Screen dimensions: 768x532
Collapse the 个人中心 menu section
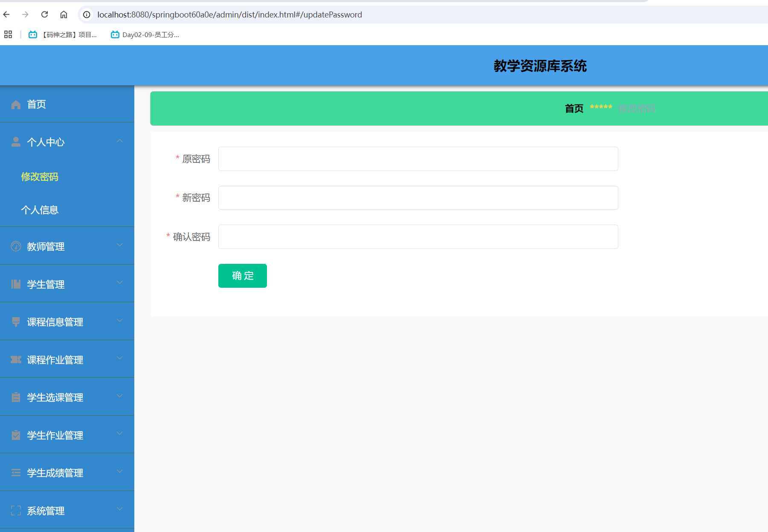(120, 141)
